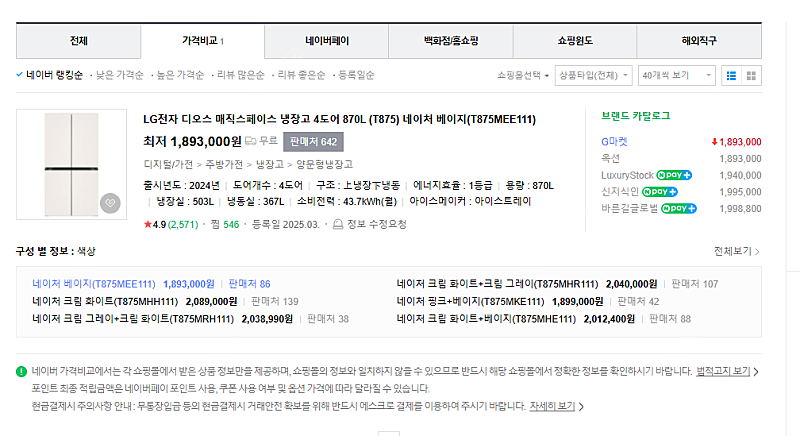Screen dimensions: 800x436
Task: Select color option T875MRH111
Action: coord(133,319)
